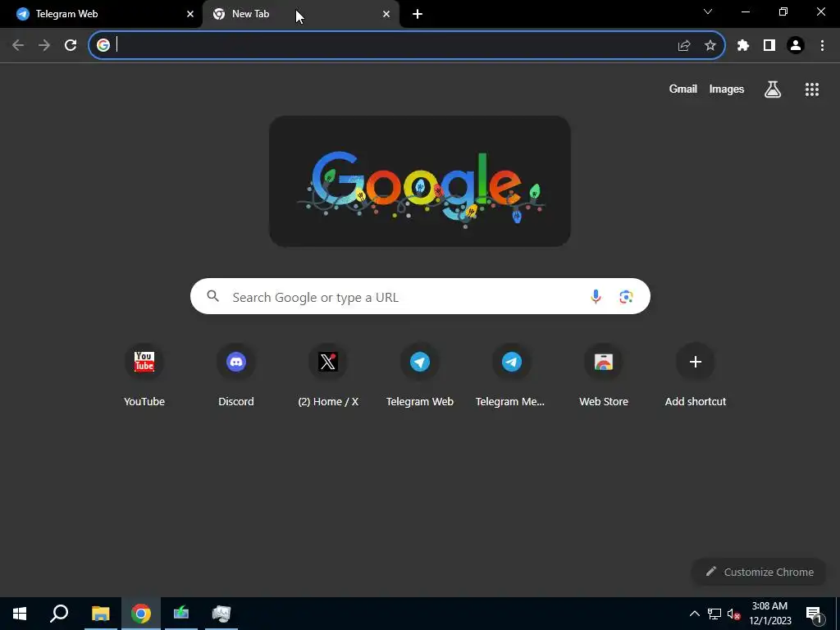The image size is (840, 630).
Task: Search by image with Lens icon
Action: point(626,296)
